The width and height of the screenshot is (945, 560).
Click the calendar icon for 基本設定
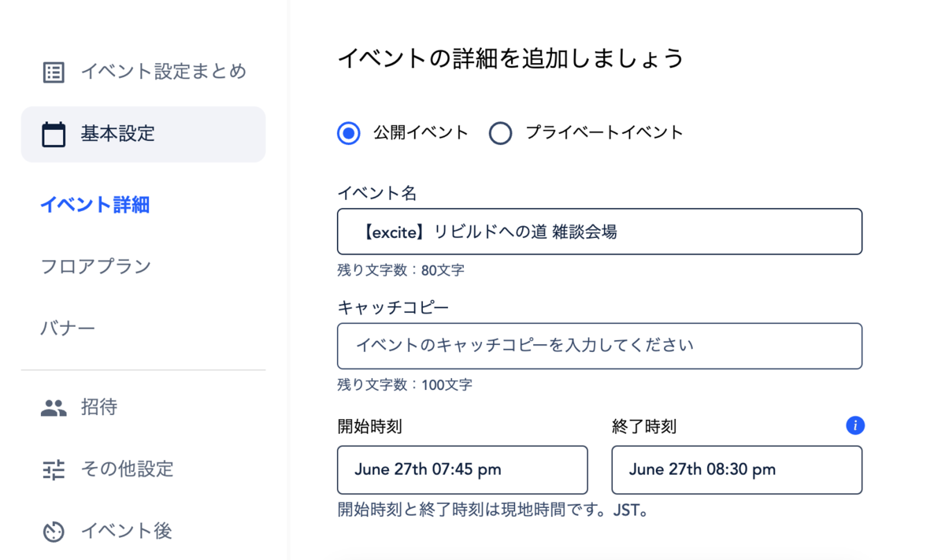(x=54, y=135)
